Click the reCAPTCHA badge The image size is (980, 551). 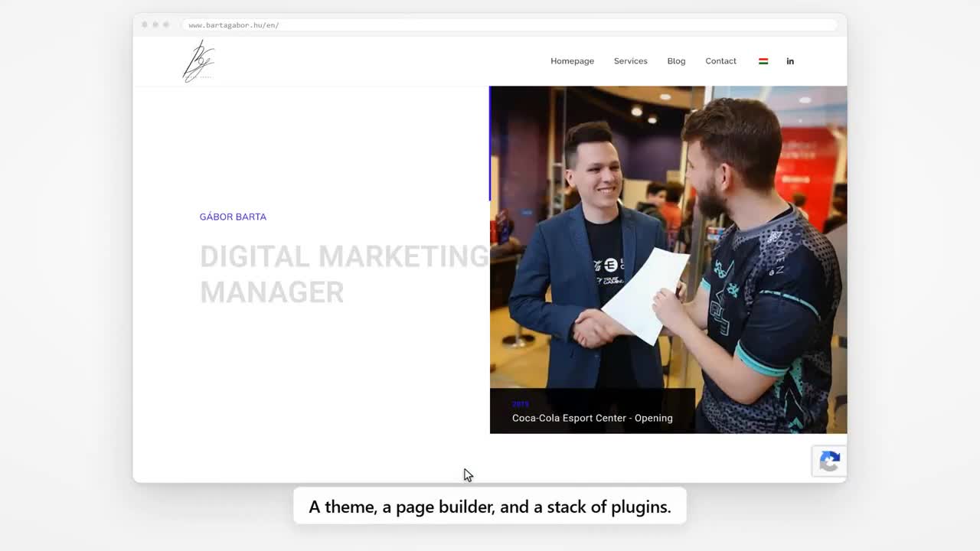[x=829, y=461]
